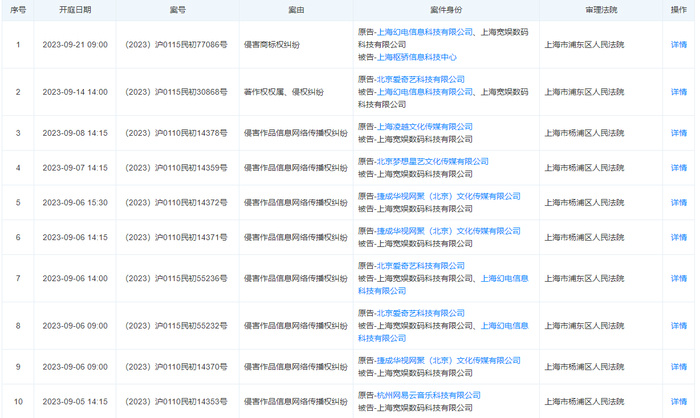Open 详情 for case 沪0110民初14359号

click(x=679, y=168)
